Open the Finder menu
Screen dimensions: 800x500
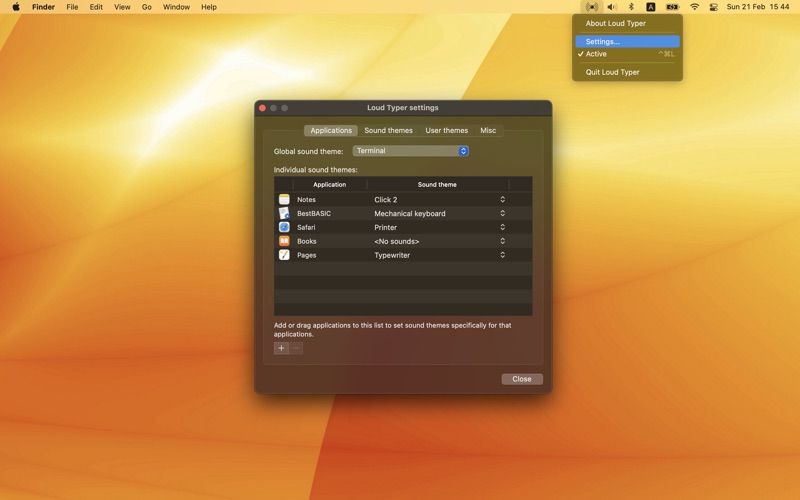tap(43, 7)
